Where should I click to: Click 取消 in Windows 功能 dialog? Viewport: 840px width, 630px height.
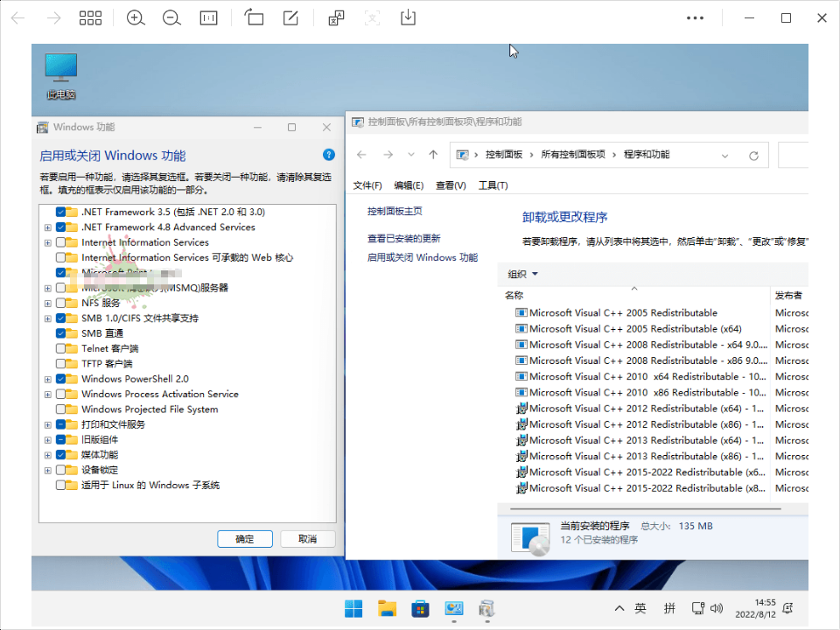coord(307,539)
